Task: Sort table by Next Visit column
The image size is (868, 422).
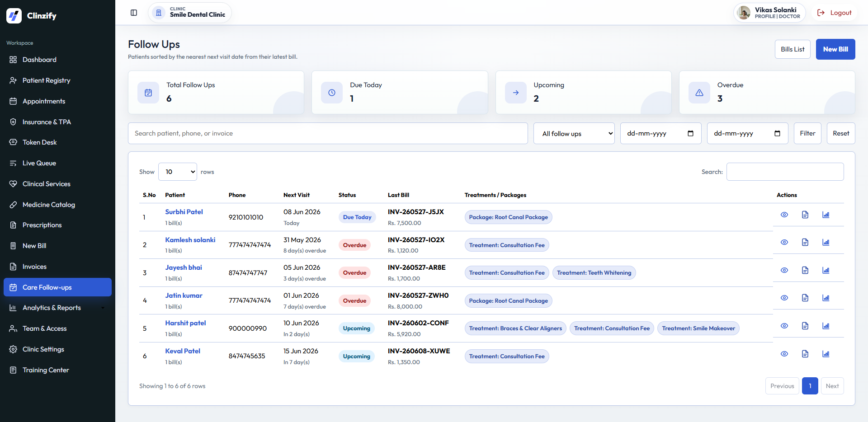Action: click(x=297, y=195)
